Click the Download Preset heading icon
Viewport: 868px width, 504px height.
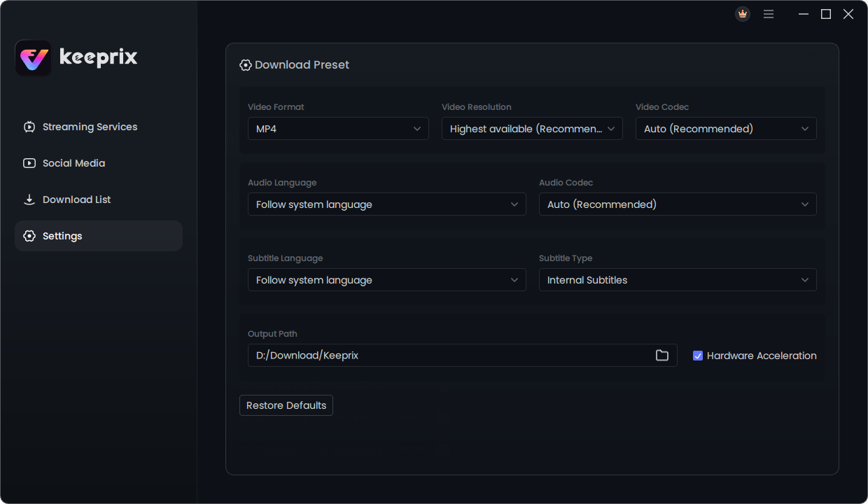pos(246,65)
